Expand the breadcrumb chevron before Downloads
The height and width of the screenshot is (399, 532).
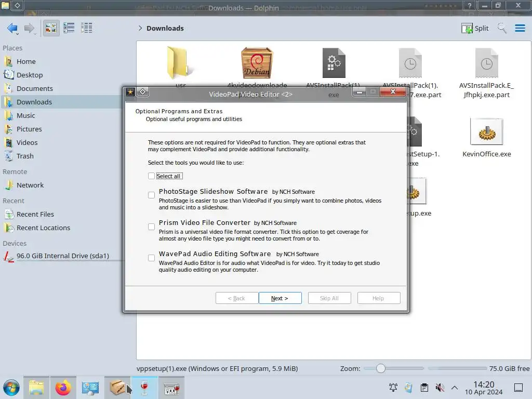tap(140, 28)
